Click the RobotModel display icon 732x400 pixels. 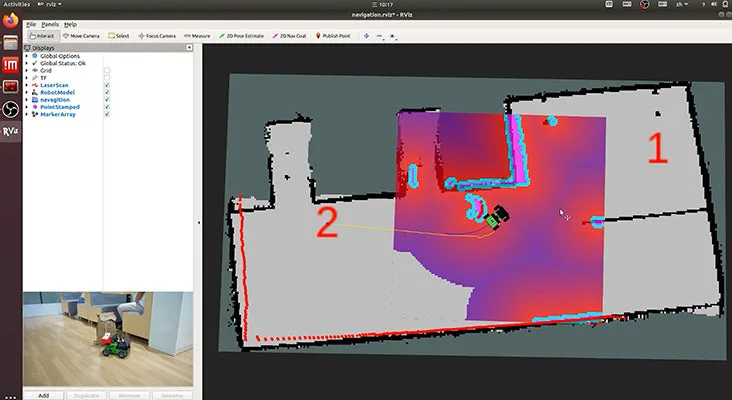35,92
